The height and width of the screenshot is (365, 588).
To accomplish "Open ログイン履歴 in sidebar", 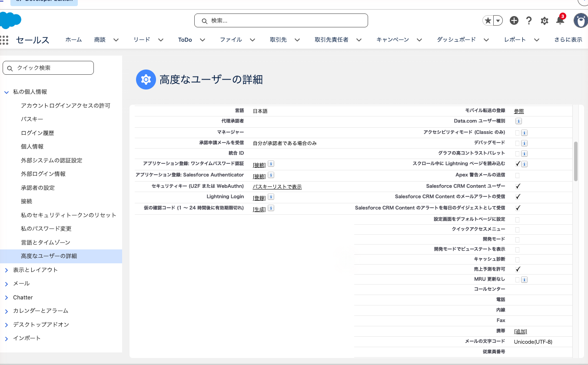I will click(37, 133).
